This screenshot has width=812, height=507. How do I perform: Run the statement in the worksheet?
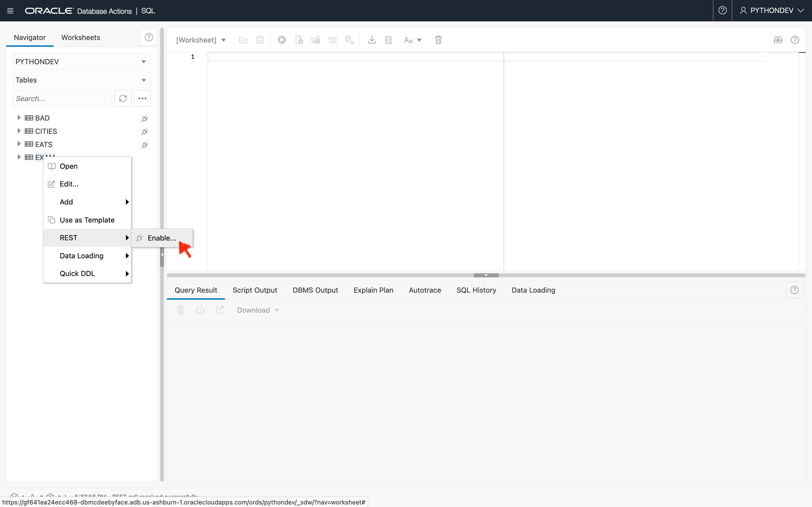pos(281,39)
